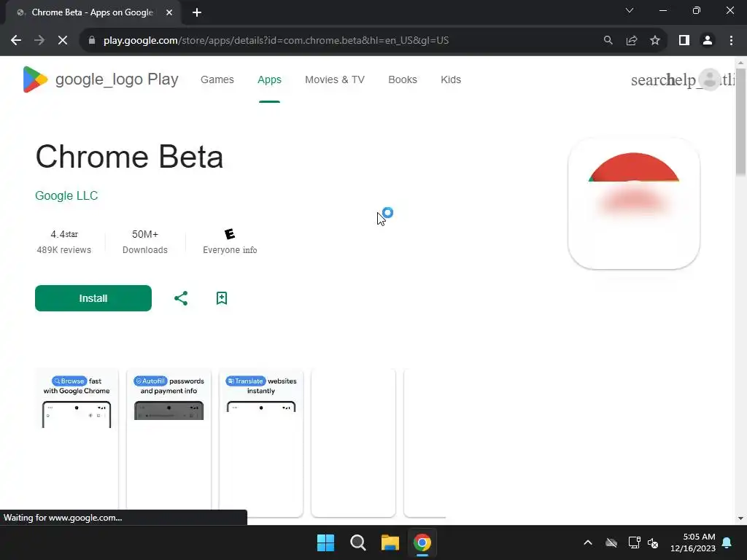Open the Google account avatar
This screenshot has width=747, height=560.
(709, 79)
